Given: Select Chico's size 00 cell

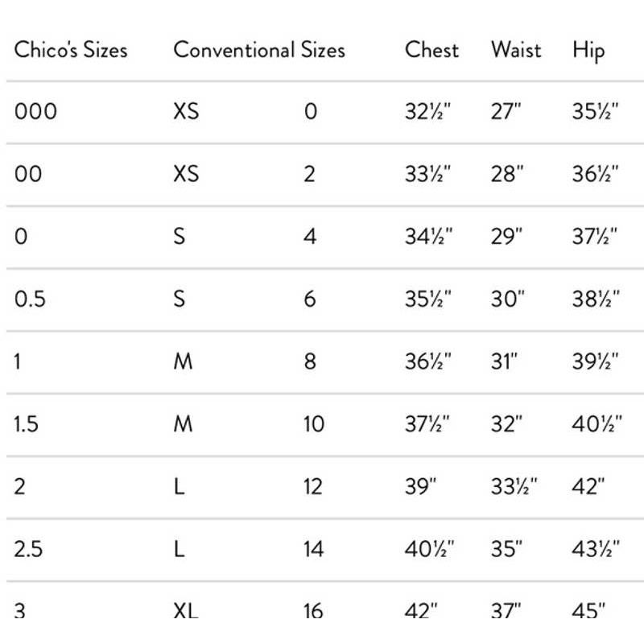Looking at the screenshot, I should click(28, 174).
